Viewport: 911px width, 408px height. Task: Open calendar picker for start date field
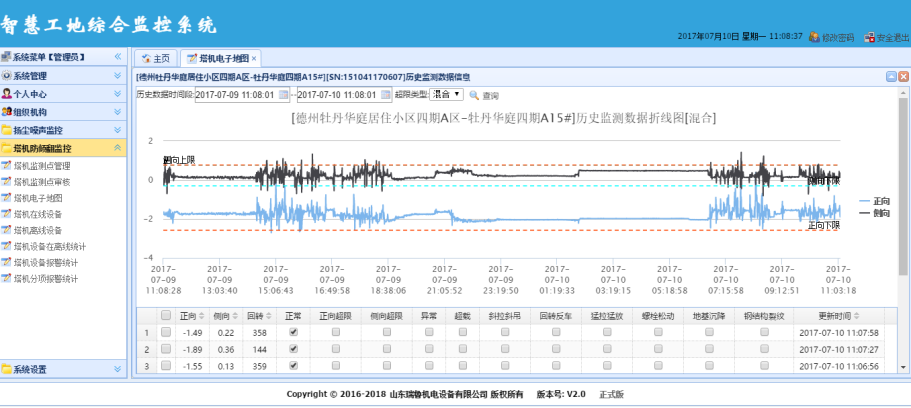283,95
